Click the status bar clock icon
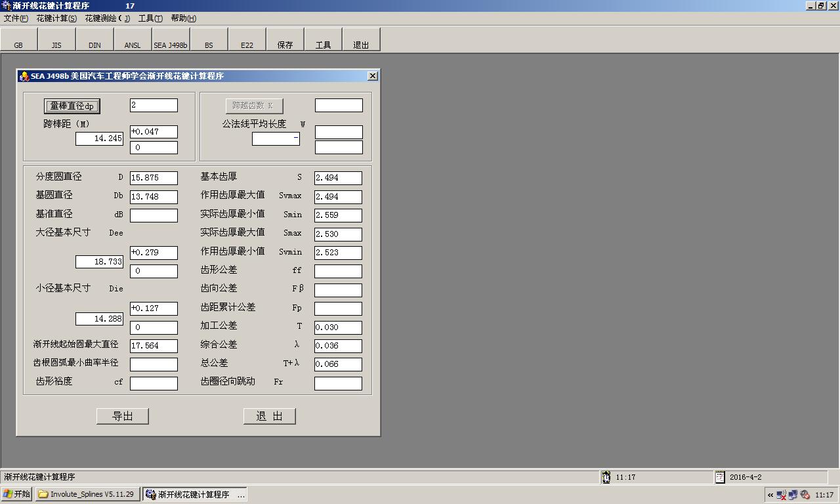This screenshot has height=504, width=840. (606, 477)
